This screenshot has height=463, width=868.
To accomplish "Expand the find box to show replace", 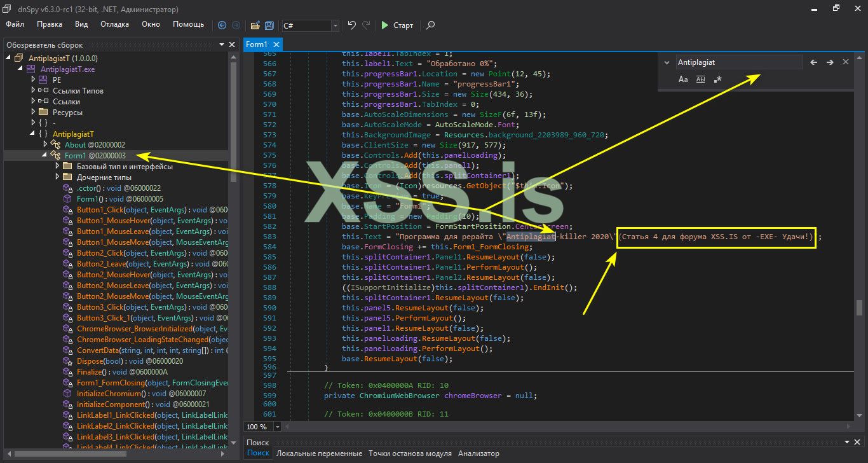I will tap(667, 62).
